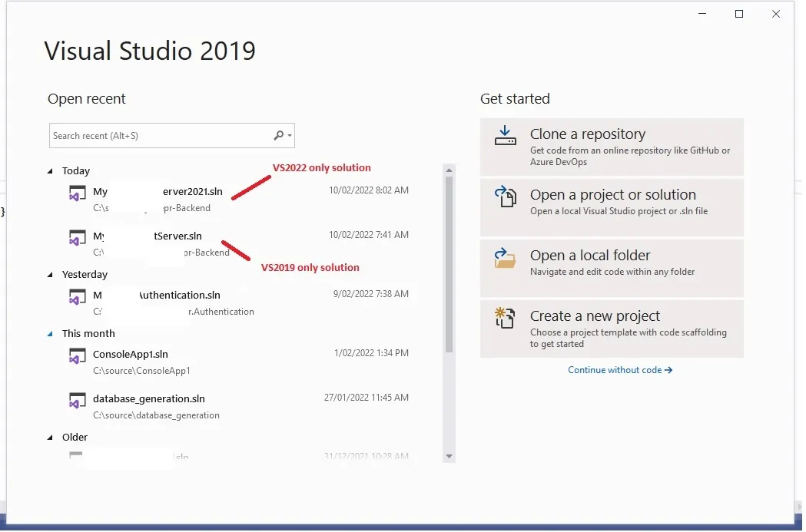This screenshot has height=532, width=806.
Task: Click Continue without code link
Action: coord(620,370)
